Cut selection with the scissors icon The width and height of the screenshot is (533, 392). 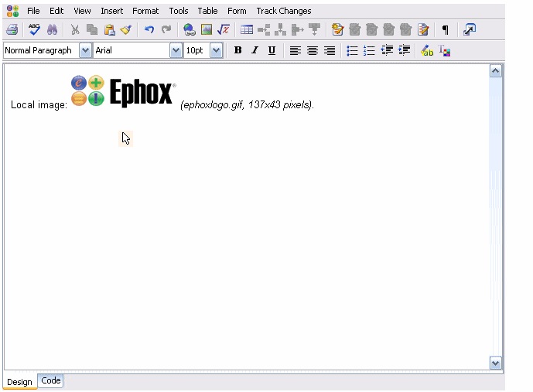(x=75, y=29)
